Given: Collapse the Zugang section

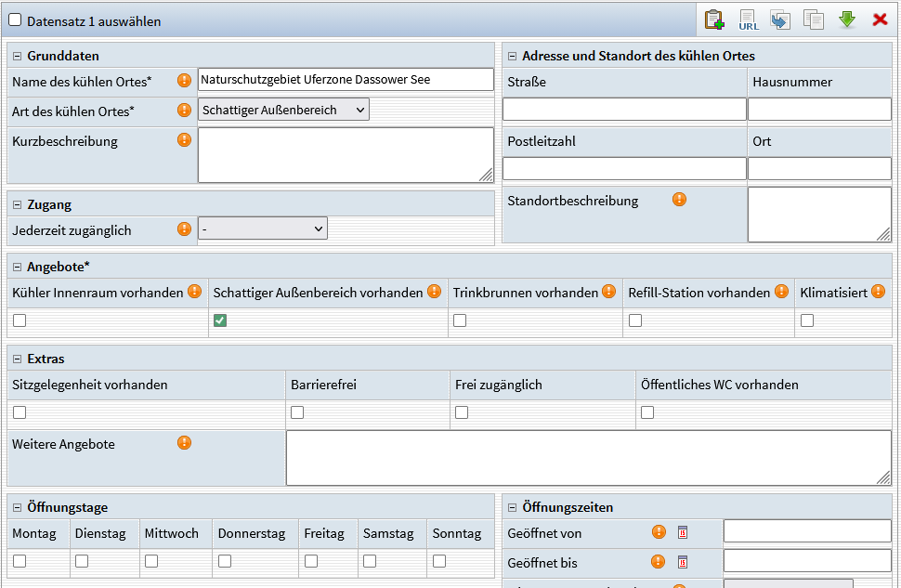Looking at the screenshot, I should (18, 204).
